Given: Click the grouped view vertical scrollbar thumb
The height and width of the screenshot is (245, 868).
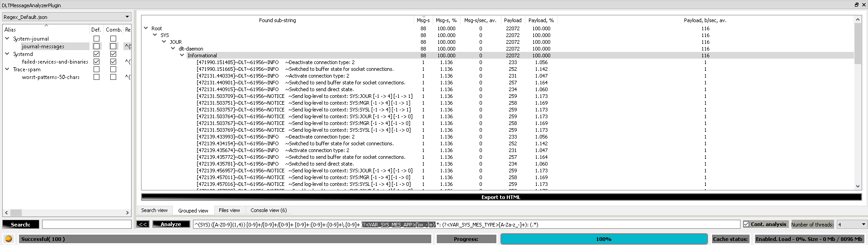Looking at the screenshot, I should (858, 44).
